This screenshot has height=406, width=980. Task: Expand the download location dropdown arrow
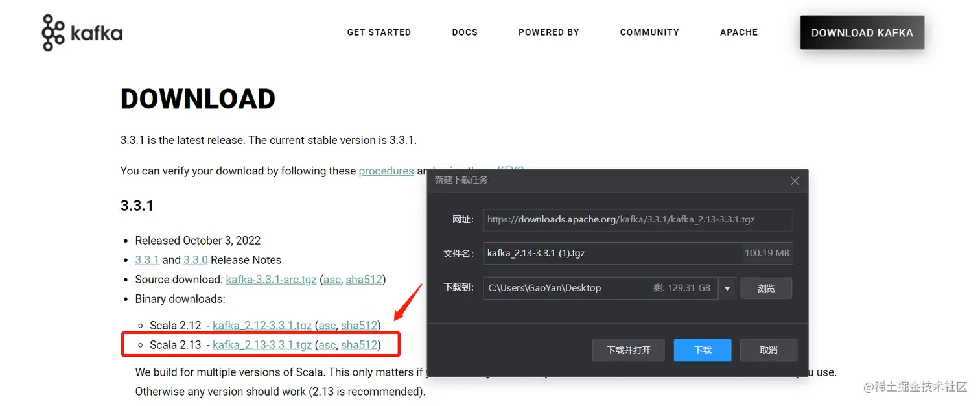point(727,289)
